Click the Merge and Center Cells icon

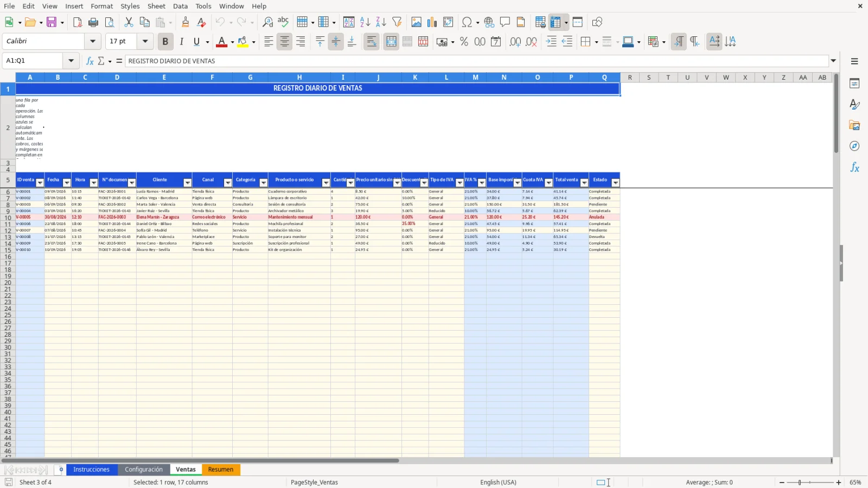point(391,42)
